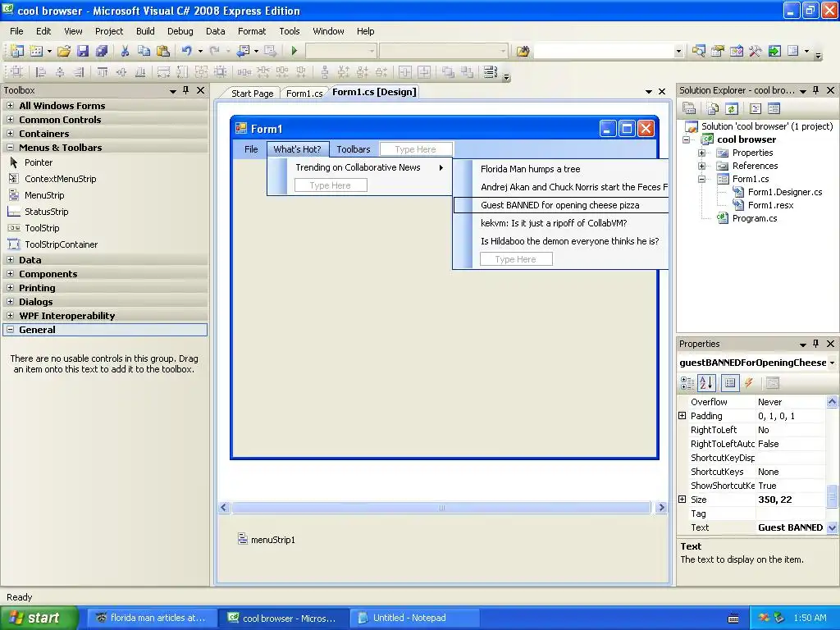This screenshot has width=840, height=630.
Task: Show Events with the lightning bolt icon
Action: (749, 383)
